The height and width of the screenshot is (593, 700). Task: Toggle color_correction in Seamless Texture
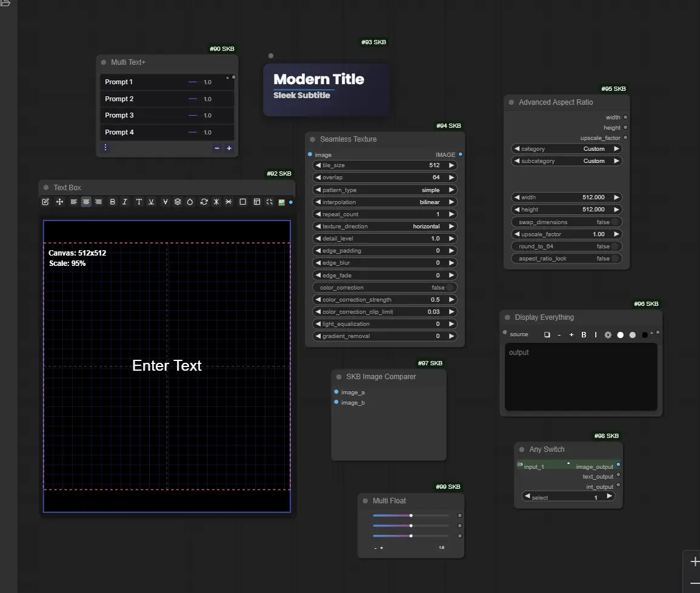pyautogui.click(x=450, y=288)
